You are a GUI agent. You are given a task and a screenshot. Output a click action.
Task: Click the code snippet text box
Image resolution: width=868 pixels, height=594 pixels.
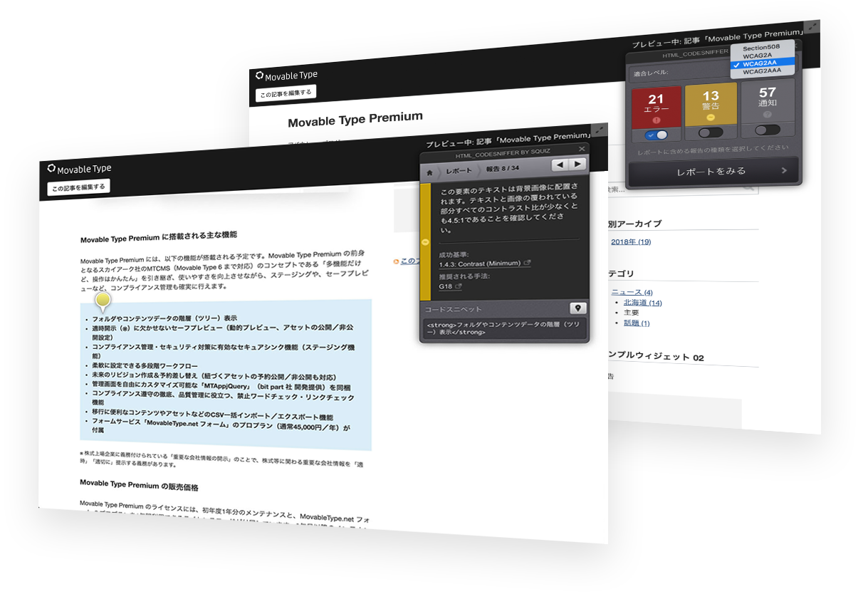504,328
